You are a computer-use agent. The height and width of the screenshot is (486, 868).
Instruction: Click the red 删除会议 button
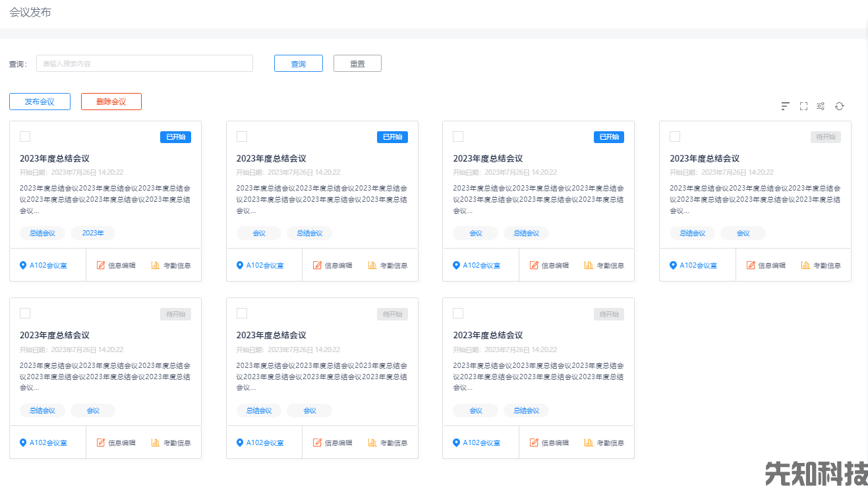point(111,102)
